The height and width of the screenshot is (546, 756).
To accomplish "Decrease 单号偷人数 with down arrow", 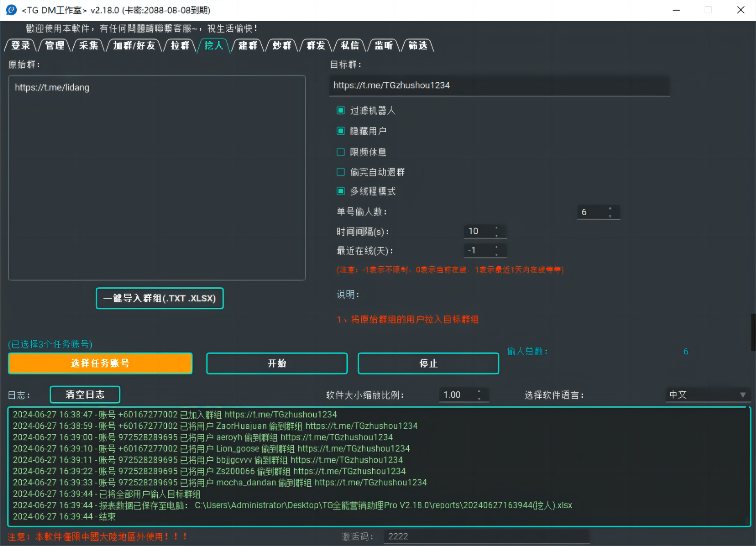I will coord(610,216).
